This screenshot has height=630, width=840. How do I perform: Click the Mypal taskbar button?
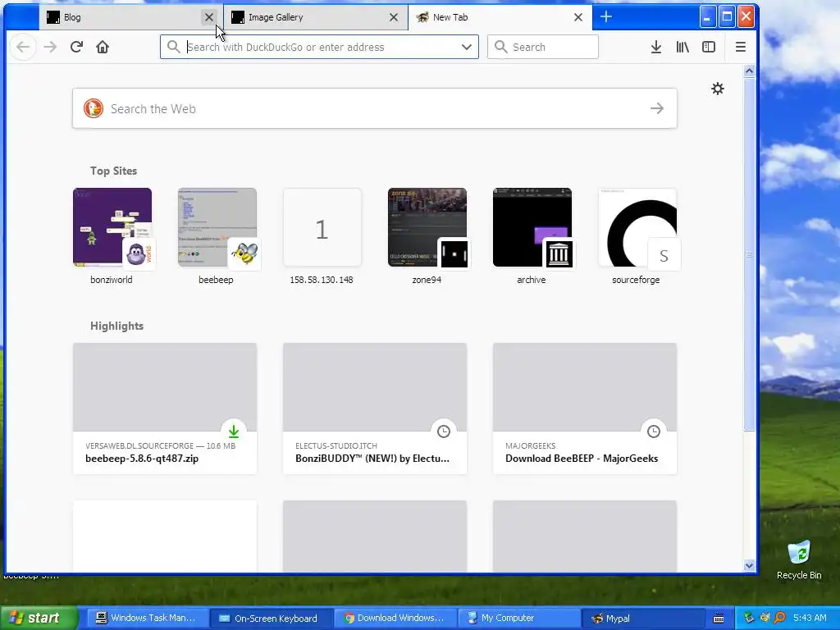click(x=641, y=618)
